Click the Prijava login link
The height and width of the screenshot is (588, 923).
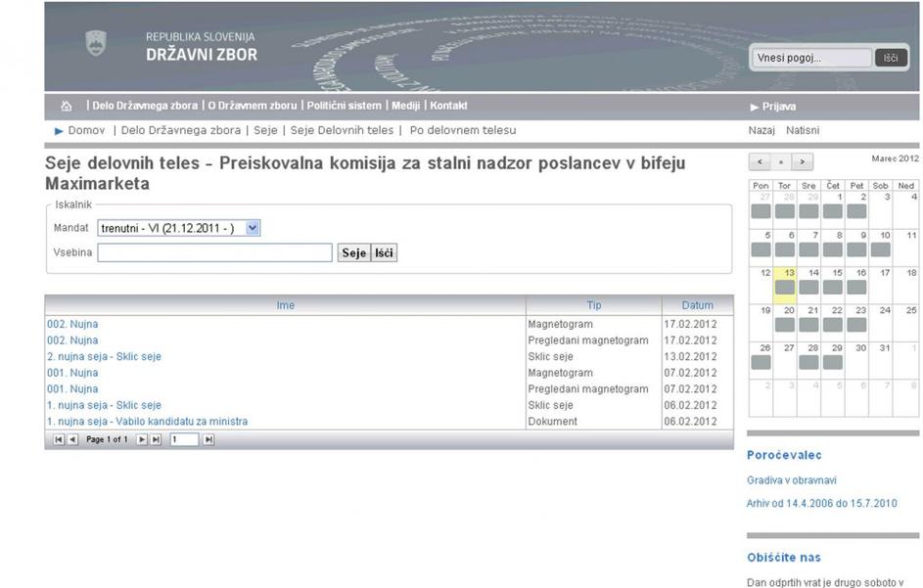(x=778, y=107)
